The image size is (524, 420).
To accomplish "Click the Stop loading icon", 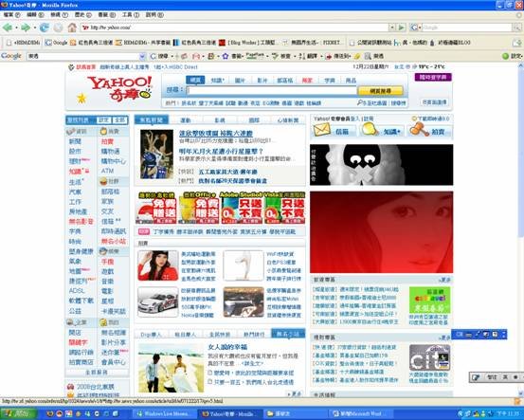I will [x=58, y=27].
